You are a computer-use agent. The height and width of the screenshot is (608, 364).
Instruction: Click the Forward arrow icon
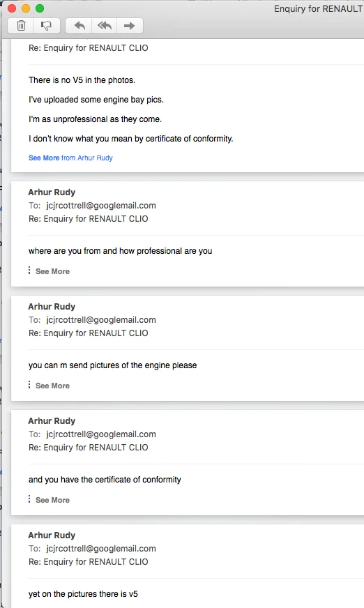(x=130, y=26)
